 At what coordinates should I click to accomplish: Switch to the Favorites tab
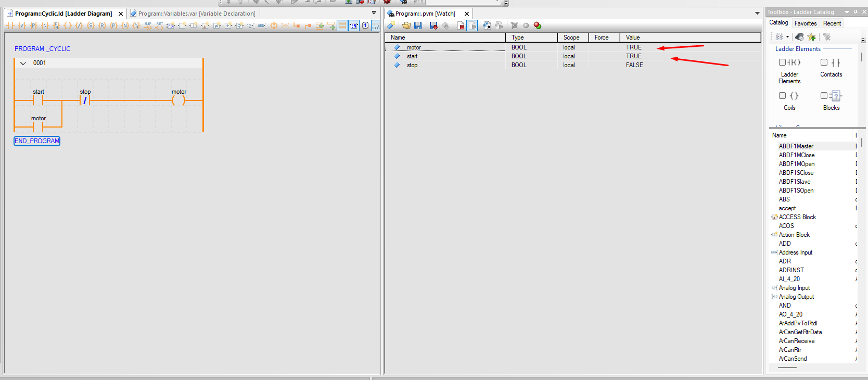(806, 23)
